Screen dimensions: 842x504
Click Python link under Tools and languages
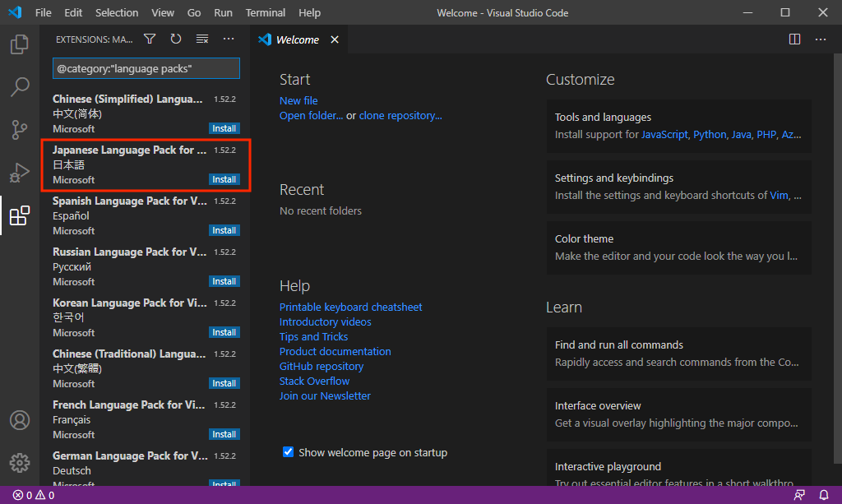(x=710, y=134)
